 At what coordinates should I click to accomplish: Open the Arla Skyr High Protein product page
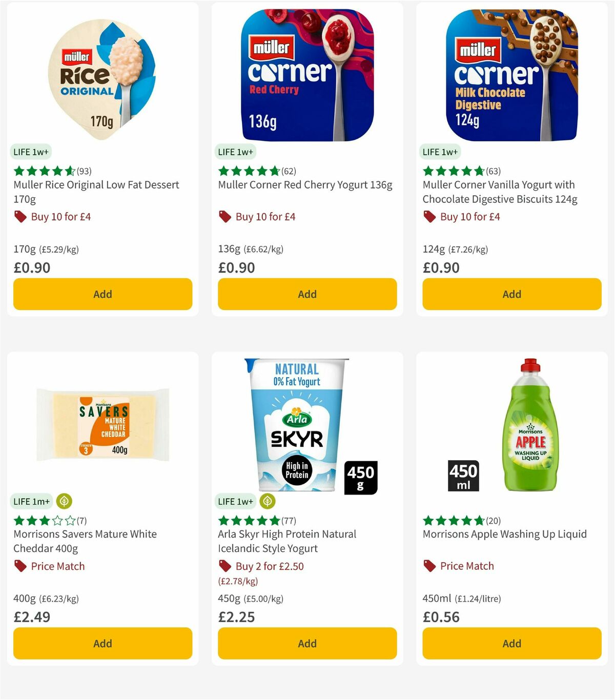point(285,541)
